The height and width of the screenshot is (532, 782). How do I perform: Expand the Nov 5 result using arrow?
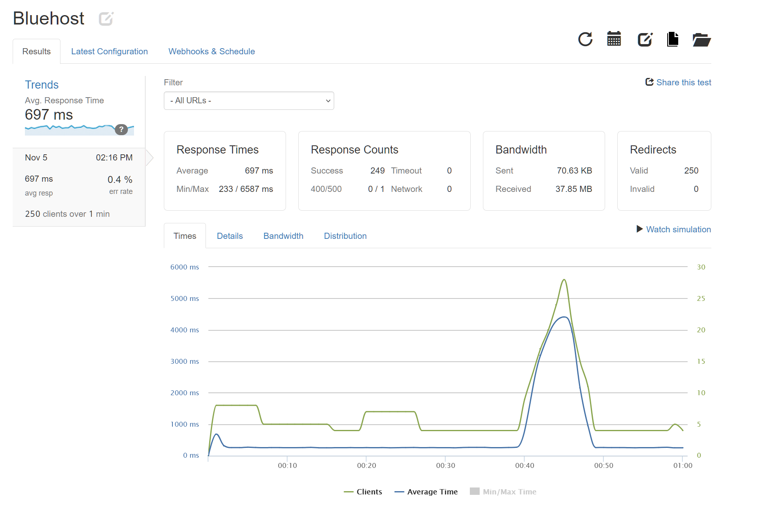click(x=150, y=158)
